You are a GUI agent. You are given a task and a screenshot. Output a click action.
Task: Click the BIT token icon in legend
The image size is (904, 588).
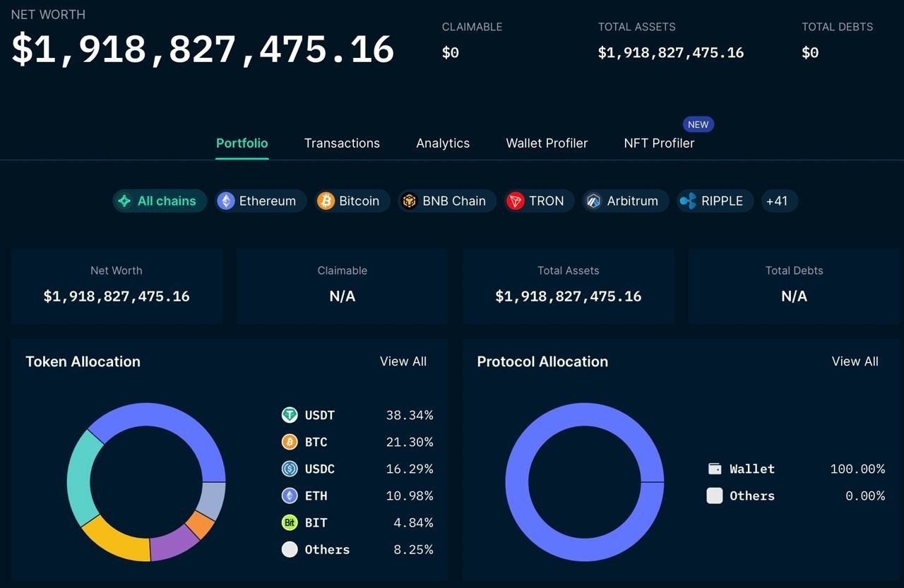coord(290,522)
